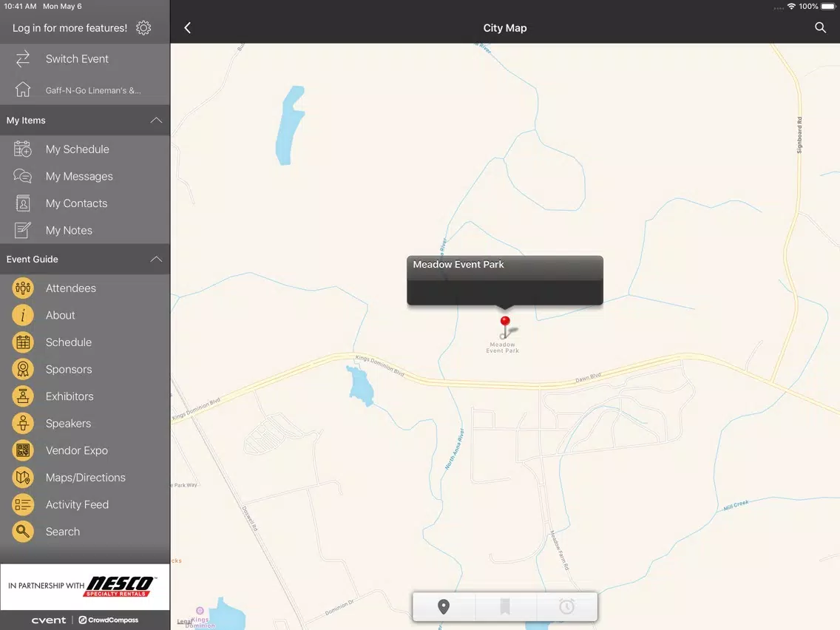Screen dimensions: 840x630
Task: Open My Notes pencil icon
Action: point(22,231)
